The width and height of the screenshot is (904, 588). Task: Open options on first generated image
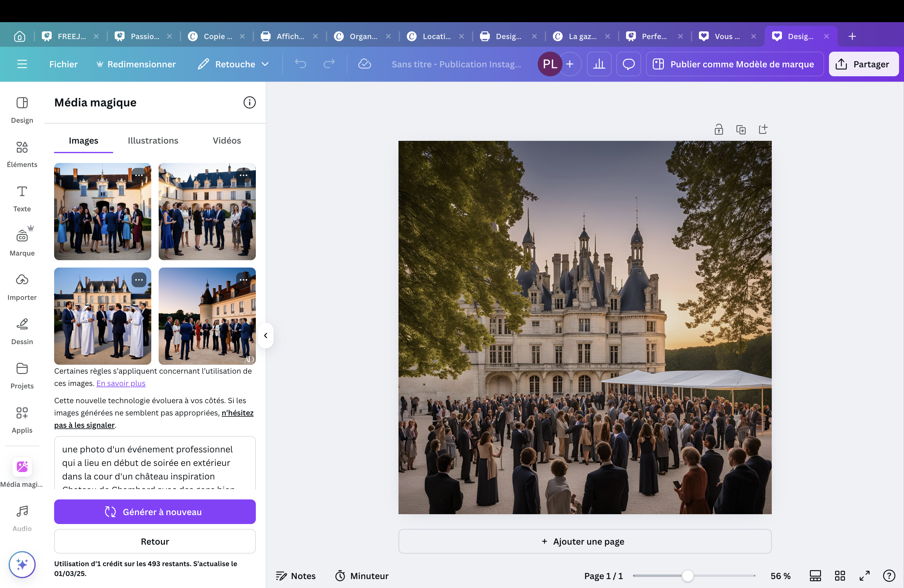point(139,175)
